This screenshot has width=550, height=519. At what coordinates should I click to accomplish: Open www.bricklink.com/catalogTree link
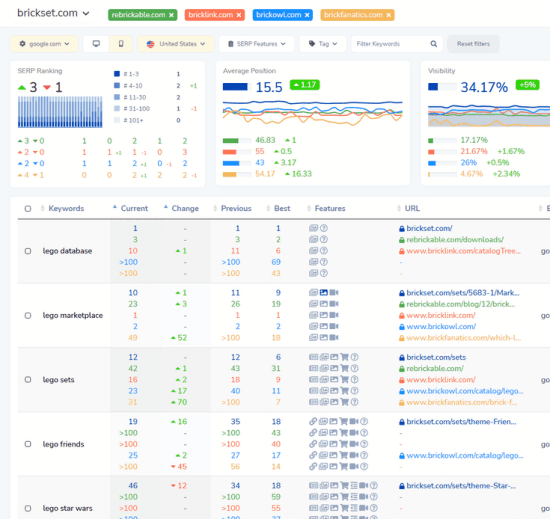pyautogui.click(x=463, y=251)
